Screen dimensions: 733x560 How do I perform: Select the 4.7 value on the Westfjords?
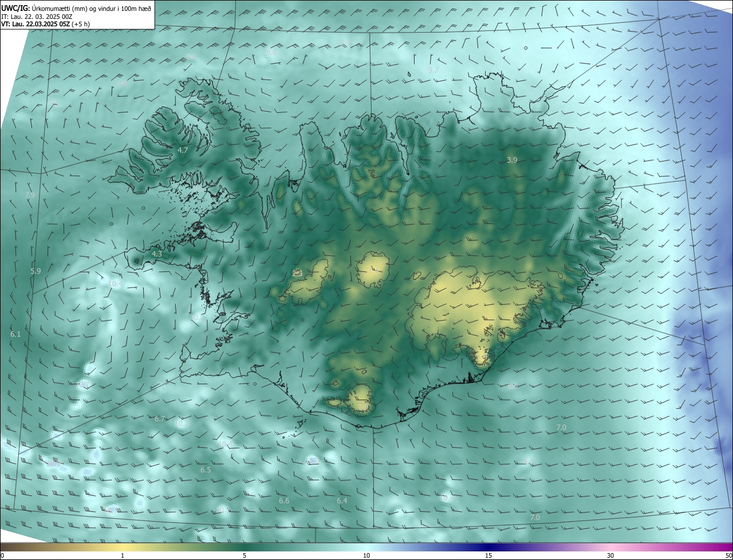[183, 150]
